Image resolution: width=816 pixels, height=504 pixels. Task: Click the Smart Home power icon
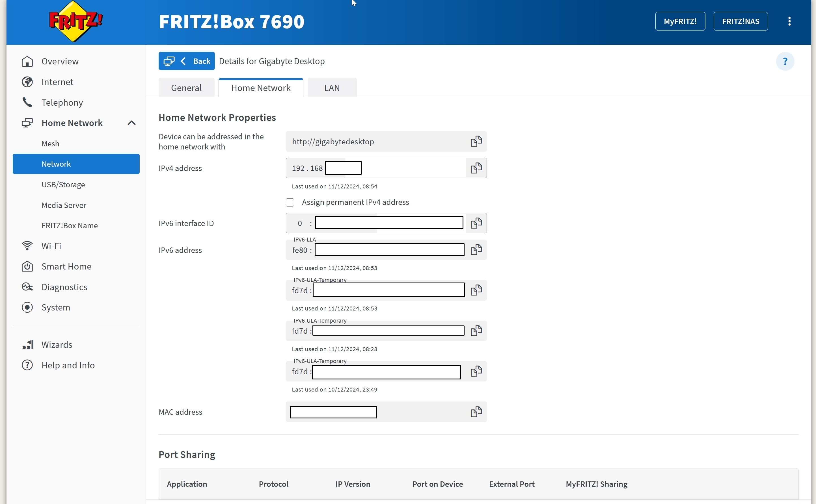[27, 266]
